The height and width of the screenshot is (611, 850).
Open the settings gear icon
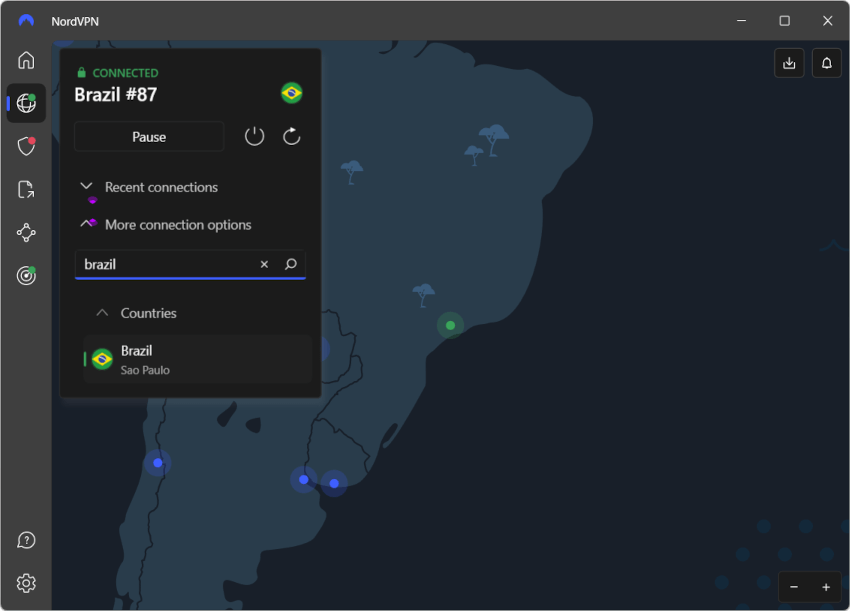tap(26, 583)
